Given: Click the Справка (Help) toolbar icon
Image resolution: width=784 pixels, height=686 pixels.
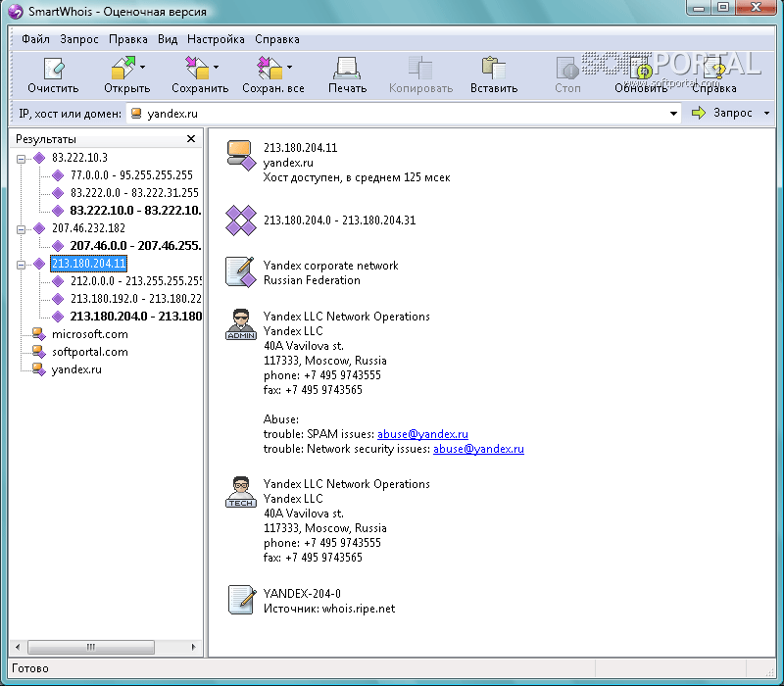Looking at the screenshot, I should click(x=714, y=69).
